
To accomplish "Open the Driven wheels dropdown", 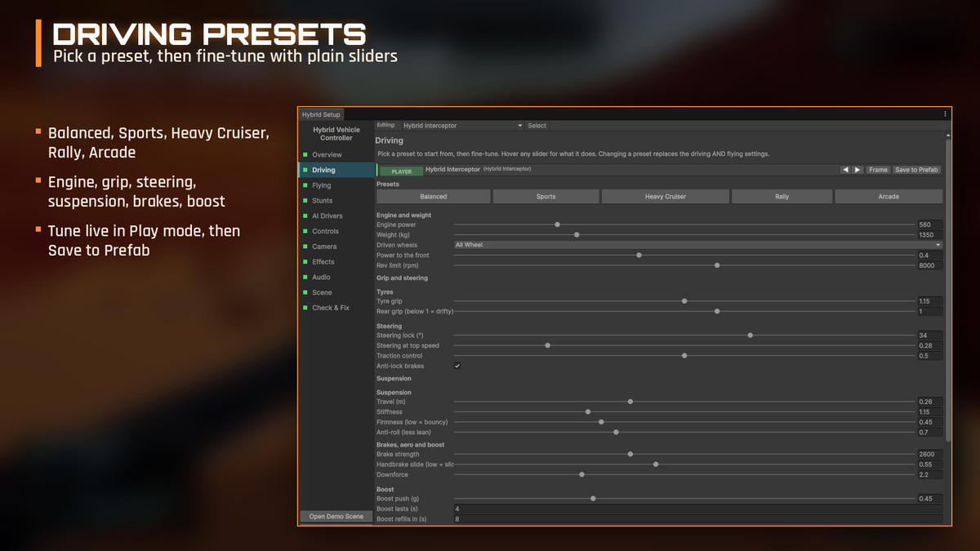I will click(698, 245).
